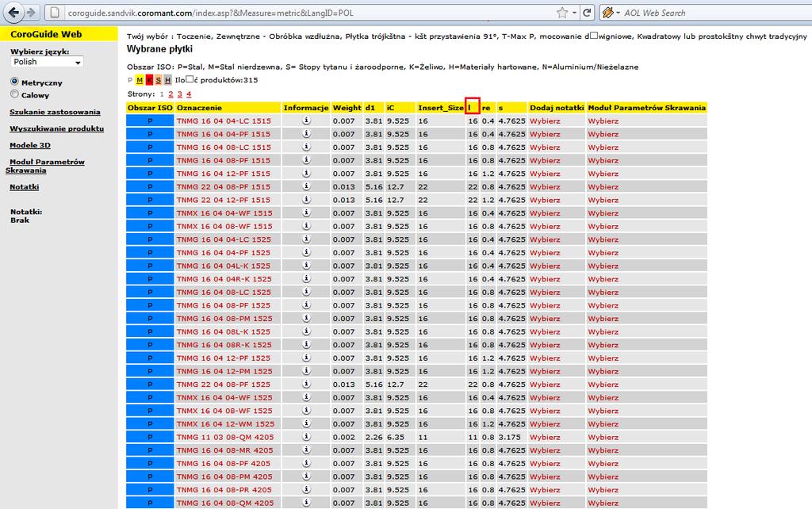Open the bookmark star dropdown arrow
The image size is (812, 509).
click(574, 13)
